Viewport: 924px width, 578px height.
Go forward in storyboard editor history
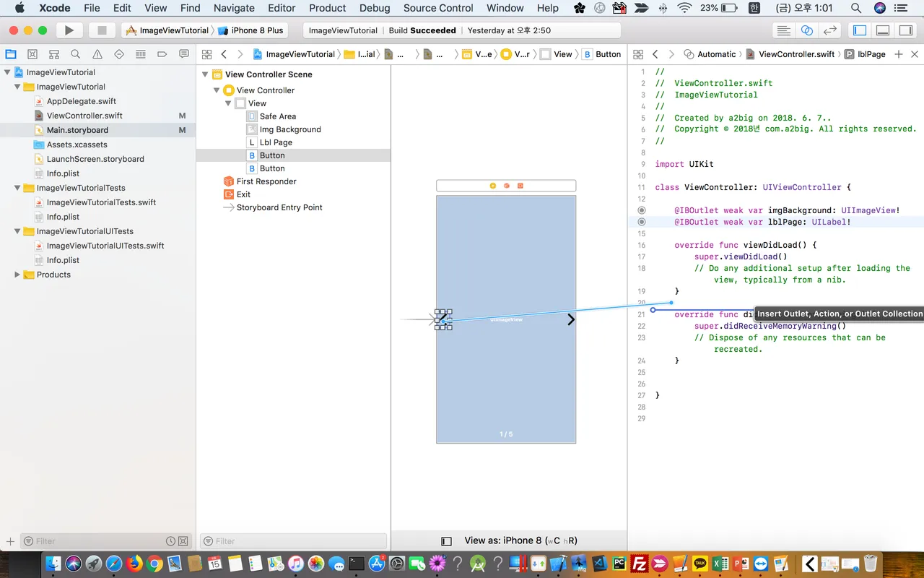240,54
